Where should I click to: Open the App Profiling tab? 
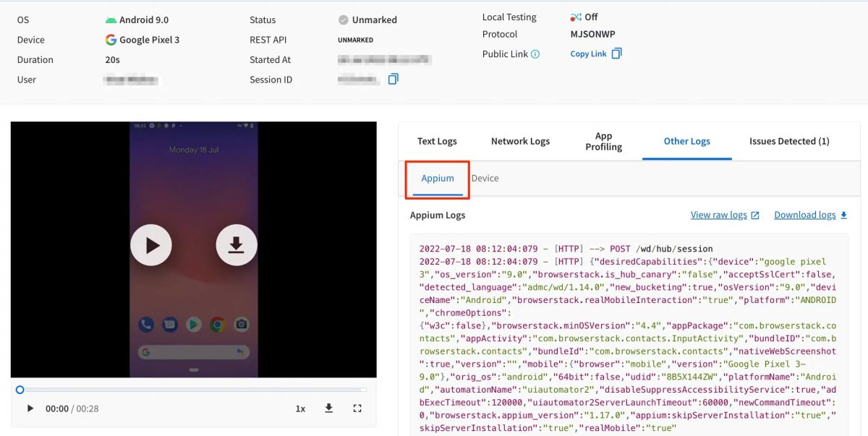[x=604, y=141]
